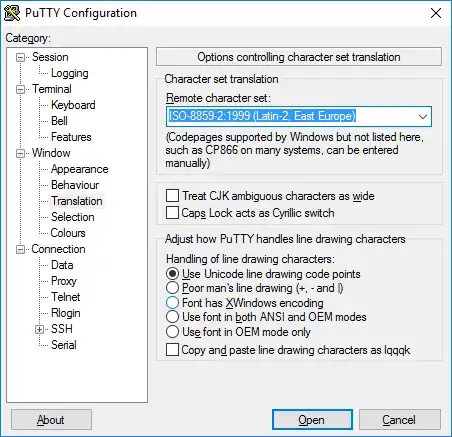Screen dimensions: 452x437
Task: Click the Cancel button
Action: pos(400,420)
